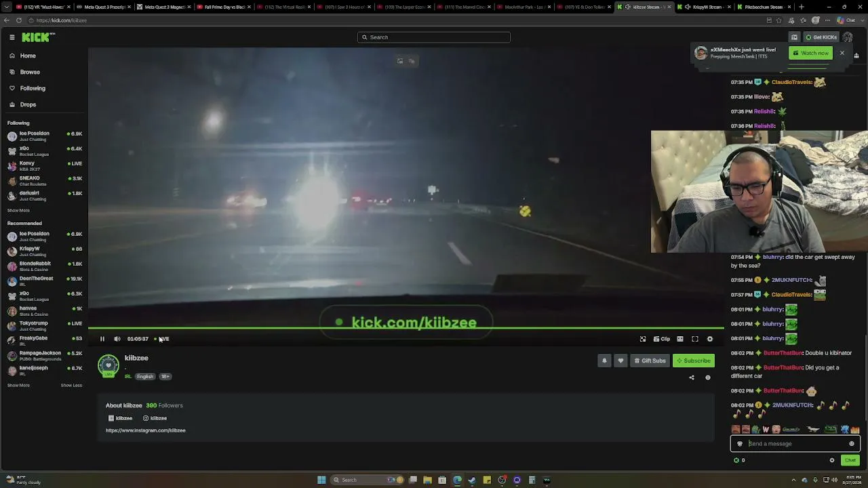Screen dimensions: 868x488
Task: Select the IRL category tag
Action: (x=127, y=376)
